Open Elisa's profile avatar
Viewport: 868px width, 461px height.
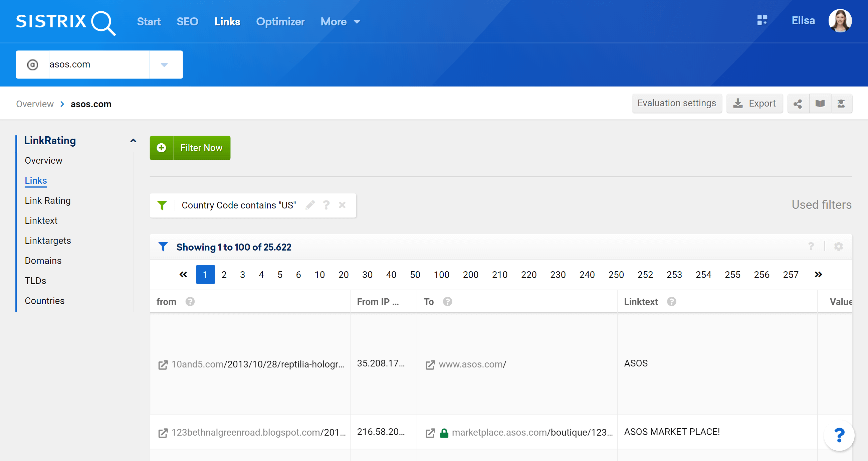point(840,21)
